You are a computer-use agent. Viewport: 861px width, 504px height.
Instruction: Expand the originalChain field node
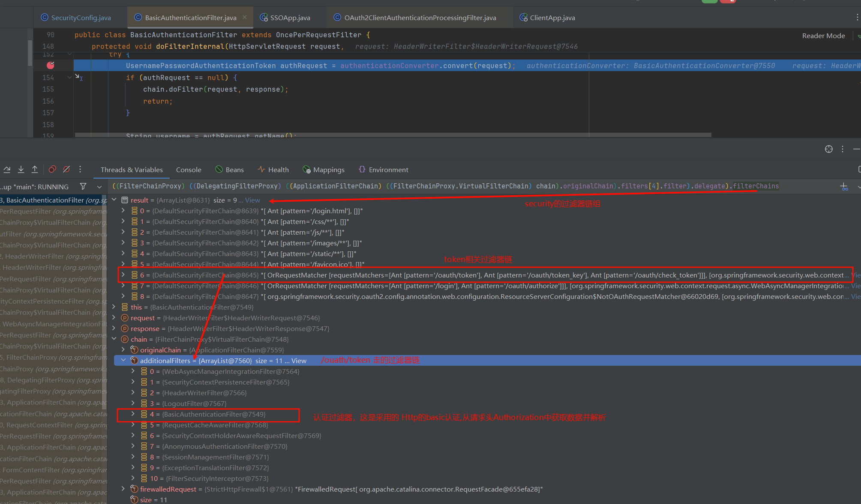123,350
